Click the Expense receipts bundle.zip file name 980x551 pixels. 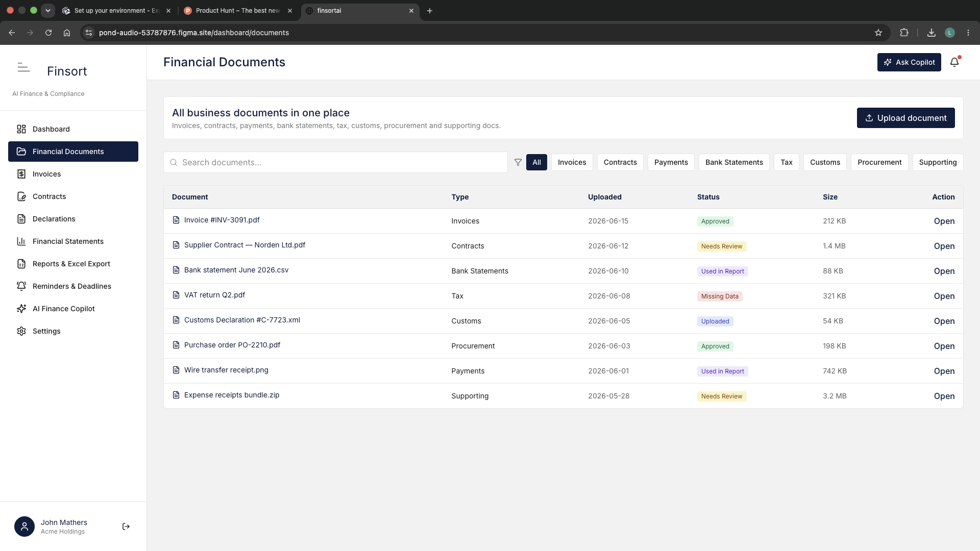point(232,395)
